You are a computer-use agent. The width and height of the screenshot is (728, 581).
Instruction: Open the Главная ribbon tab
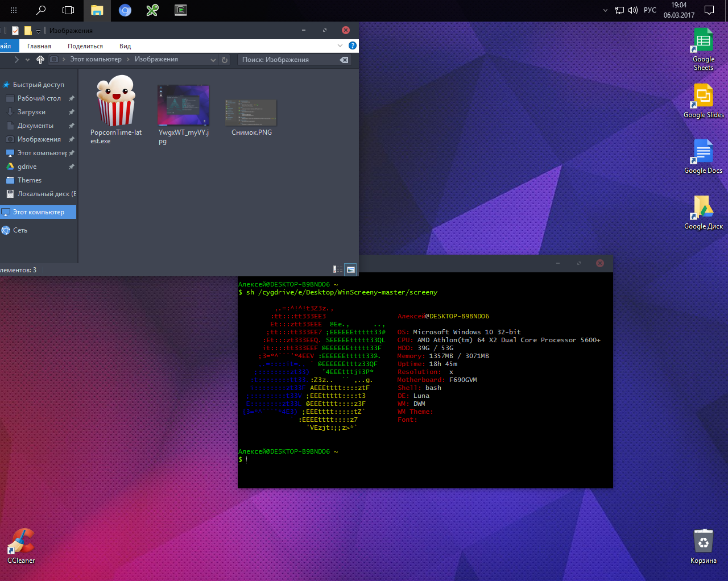39,46
